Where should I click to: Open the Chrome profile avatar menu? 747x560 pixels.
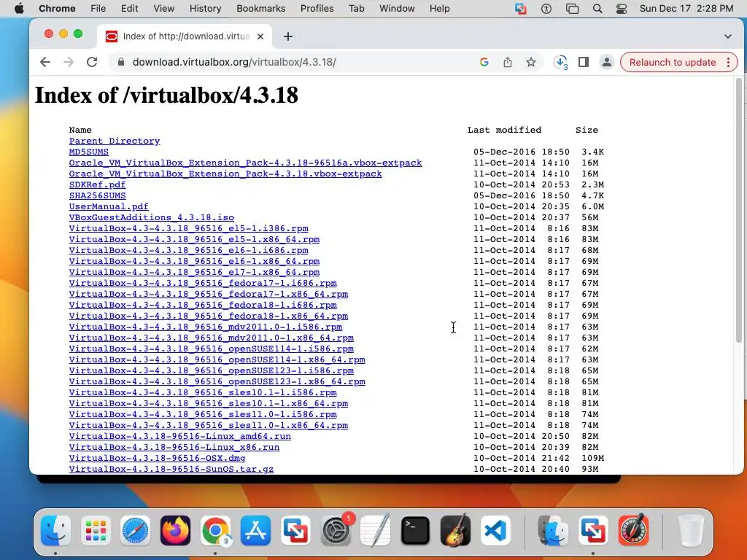tap(606, 63)
